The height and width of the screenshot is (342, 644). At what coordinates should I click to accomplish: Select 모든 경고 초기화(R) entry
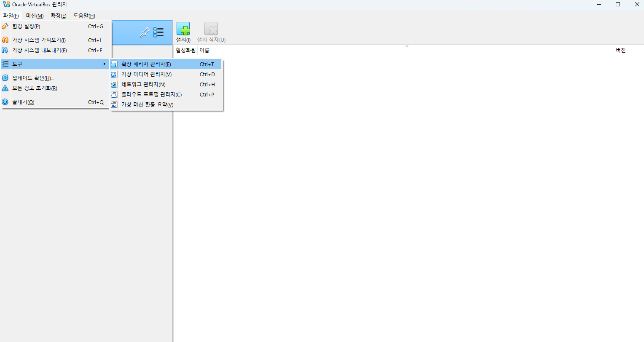[56, 88]
